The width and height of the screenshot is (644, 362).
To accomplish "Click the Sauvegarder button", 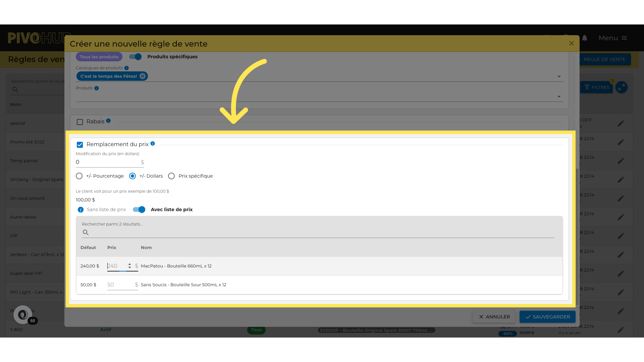I will coord(547,317).
